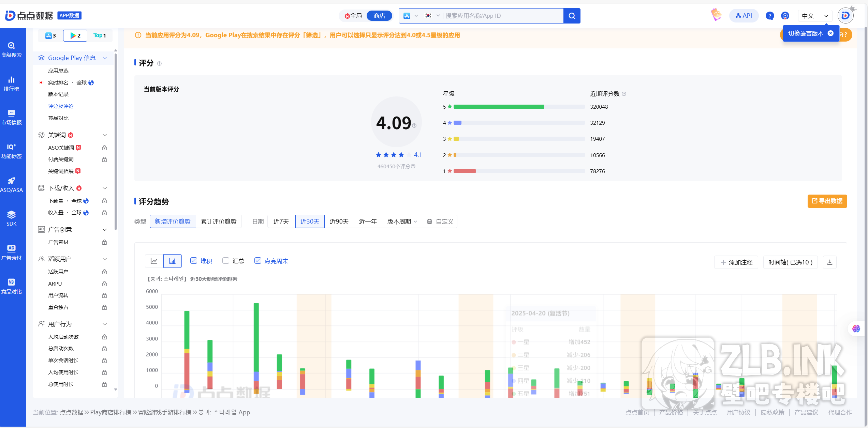This screenshot has width=868, height=428.
Task: Switch to the App Store tab with 3
Action: 51,35
